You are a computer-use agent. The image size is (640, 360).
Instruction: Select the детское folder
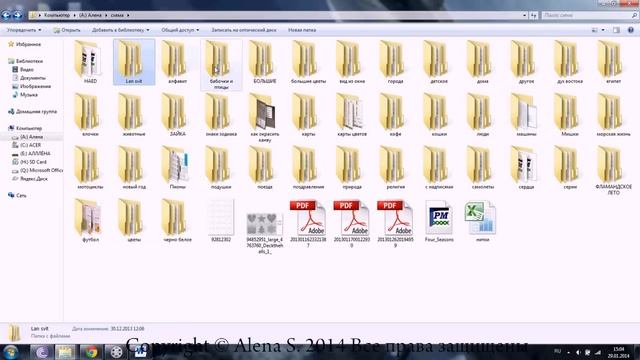coord(439,62)
